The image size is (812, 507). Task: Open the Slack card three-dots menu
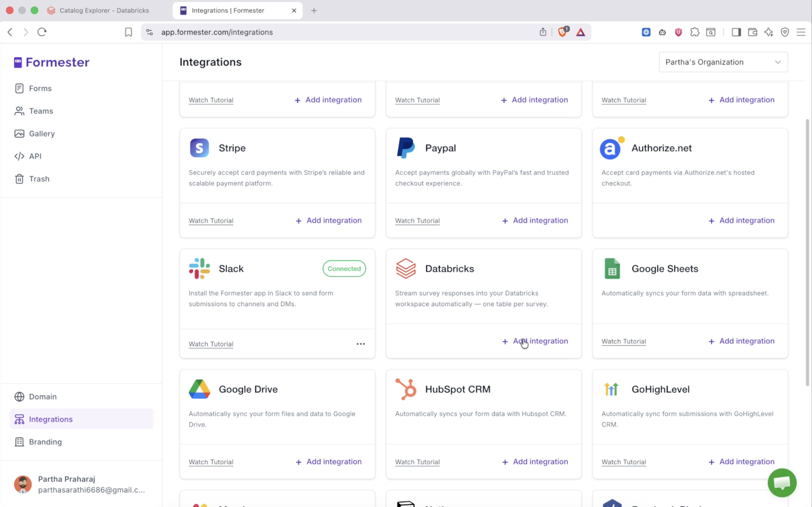pyautogui.click(x=361, y=344)
